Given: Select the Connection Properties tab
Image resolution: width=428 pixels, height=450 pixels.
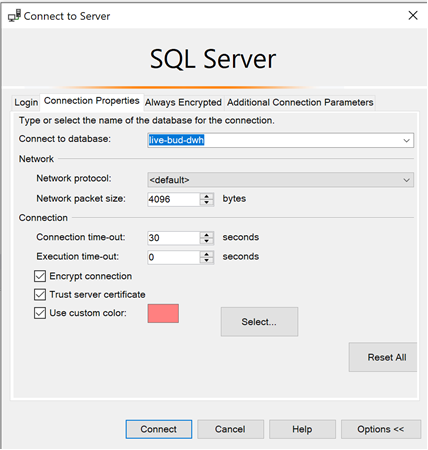Looking at the screenshot, I should coord(92,101).
